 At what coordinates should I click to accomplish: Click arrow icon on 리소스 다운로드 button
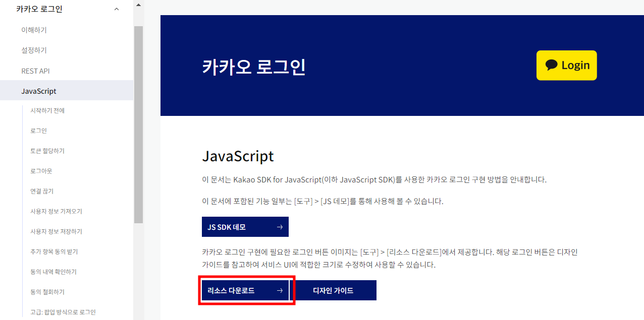pos(280,291)
